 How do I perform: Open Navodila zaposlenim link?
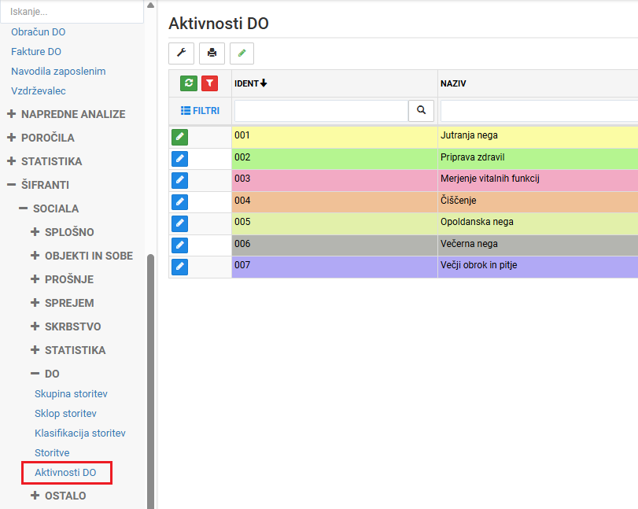pos(58,71)
